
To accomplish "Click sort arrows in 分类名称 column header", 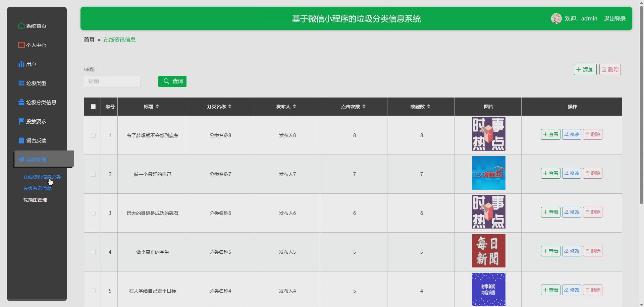I will pos(230,106).
